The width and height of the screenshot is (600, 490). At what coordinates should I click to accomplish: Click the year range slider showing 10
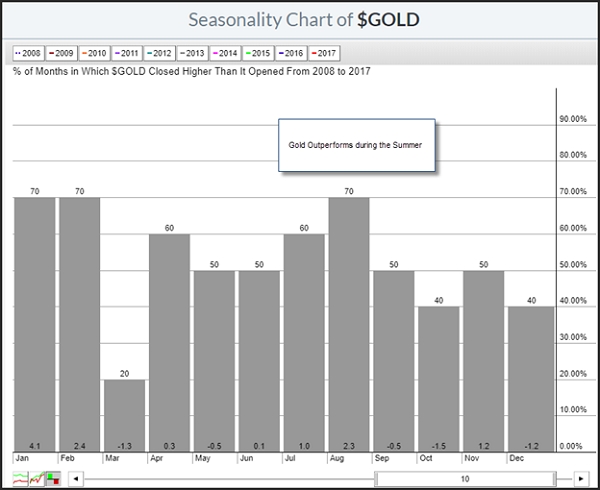point(465,477)
